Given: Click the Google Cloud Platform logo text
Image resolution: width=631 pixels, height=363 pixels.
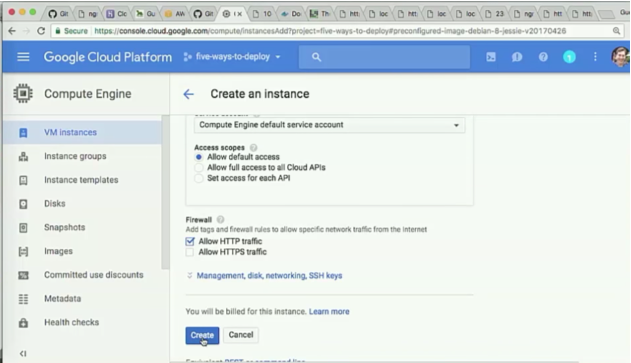Looking at the screenshot, I should pos(108,57).
